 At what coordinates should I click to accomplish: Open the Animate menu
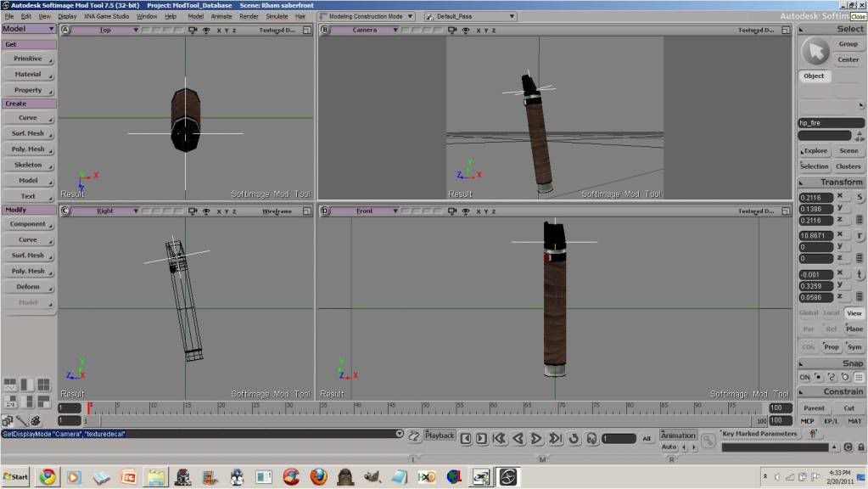[221, 17]
